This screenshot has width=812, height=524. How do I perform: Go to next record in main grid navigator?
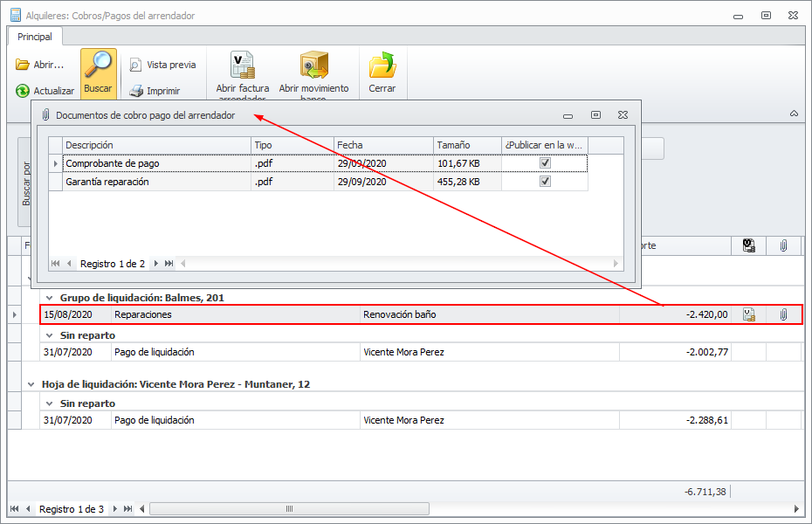click(115, 509)
